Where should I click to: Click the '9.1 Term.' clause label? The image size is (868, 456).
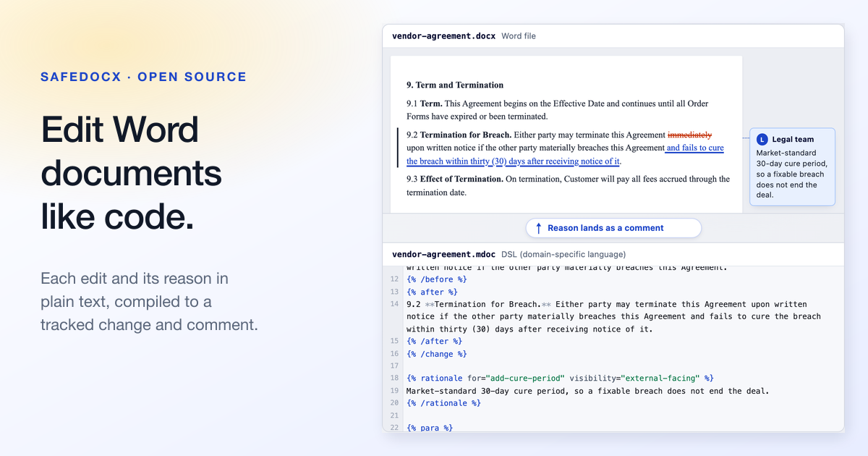coord(424,104)
